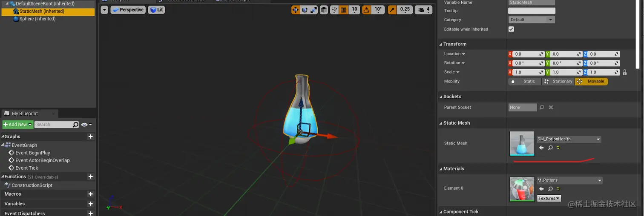The height and width of the screenshot is (216, 644).
Task: Set Mobility to Static
Action: click(524, 81)
